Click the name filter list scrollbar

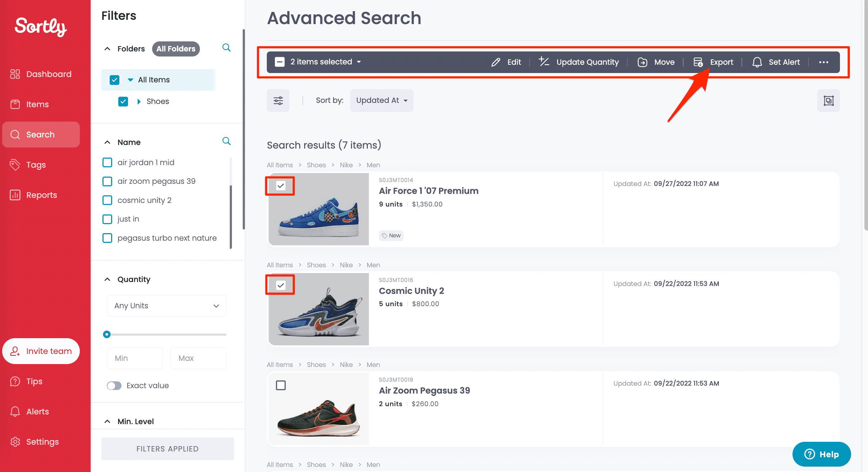[231, 217]
